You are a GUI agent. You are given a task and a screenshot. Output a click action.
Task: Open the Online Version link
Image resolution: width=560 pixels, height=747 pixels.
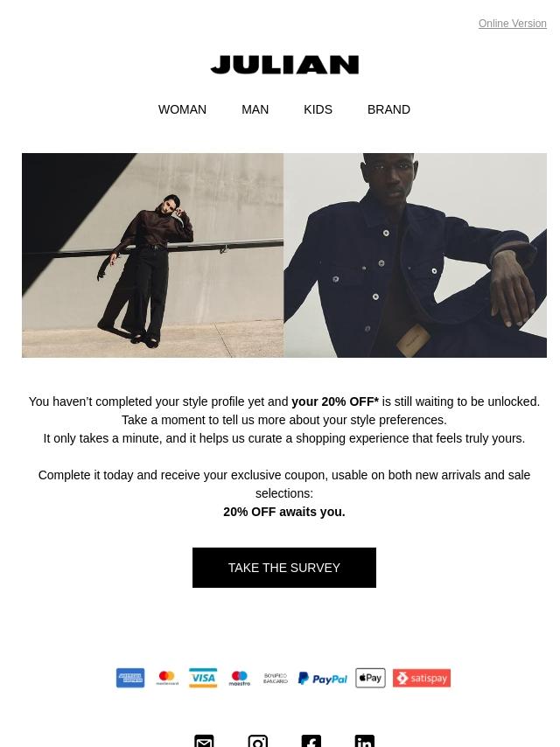pyautogui.click(x=513, y=24)
